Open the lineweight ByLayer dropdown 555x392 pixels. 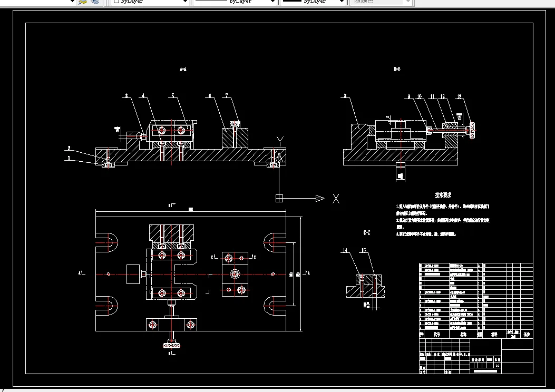point(313,2)
